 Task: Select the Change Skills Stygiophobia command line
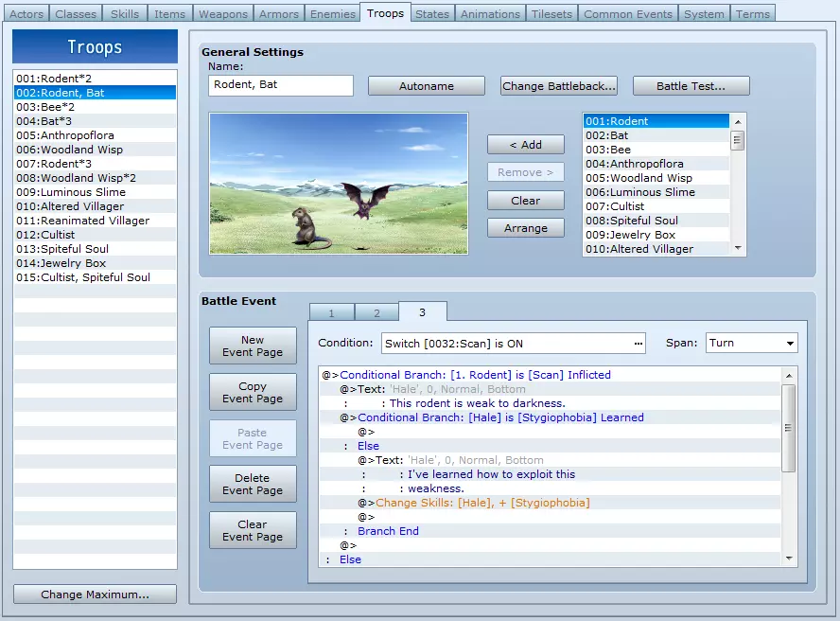[x=550, y=503]
